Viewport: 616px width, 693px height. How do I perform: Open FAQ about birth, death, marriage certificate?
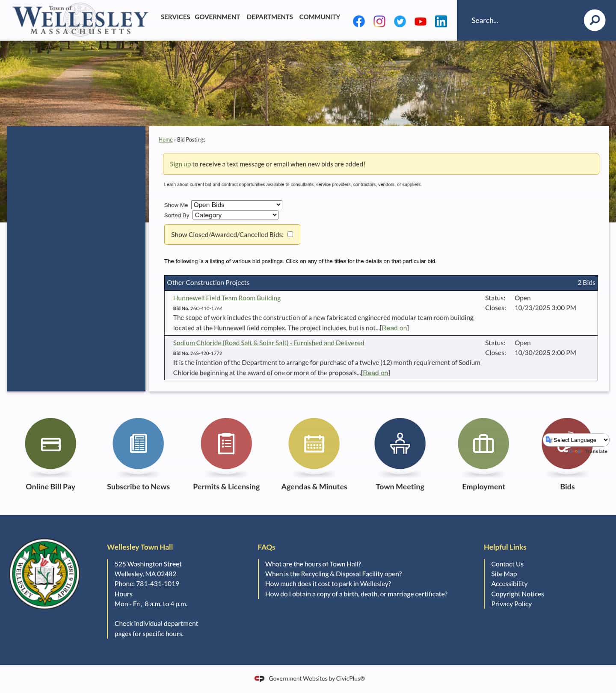(356, 594)
